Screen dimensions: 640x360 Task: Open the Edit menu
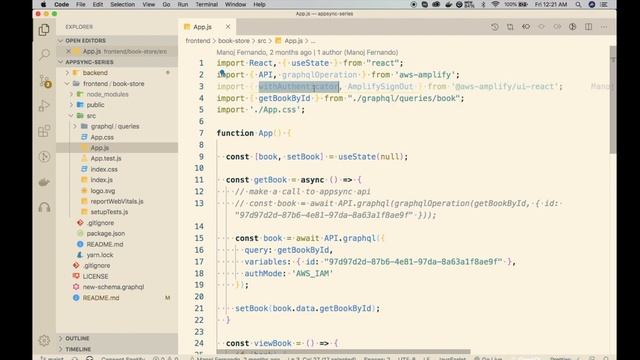[x=98, y=4]
